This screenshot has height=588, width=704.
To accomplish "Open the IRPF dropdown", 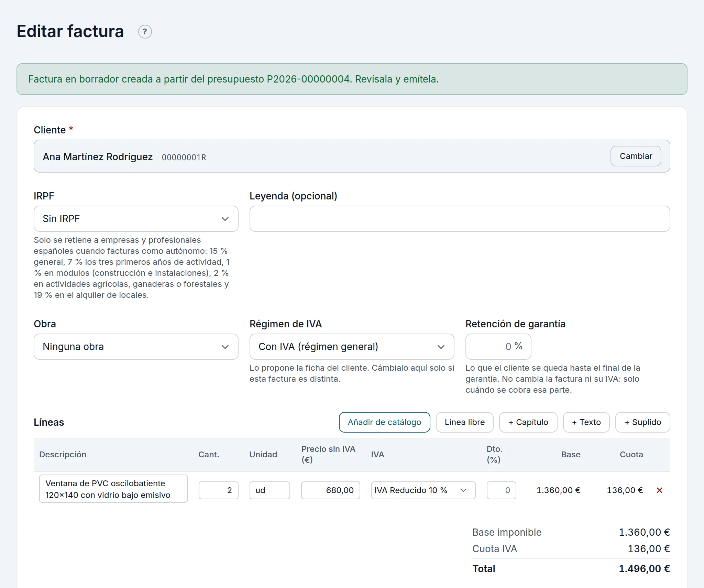I will coord(136,219).
